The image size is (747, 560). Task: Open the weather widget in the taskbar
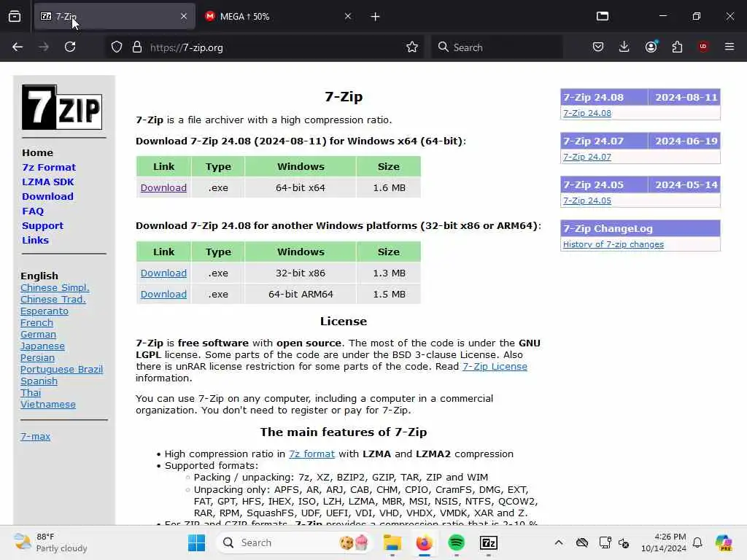pos(50,542)
